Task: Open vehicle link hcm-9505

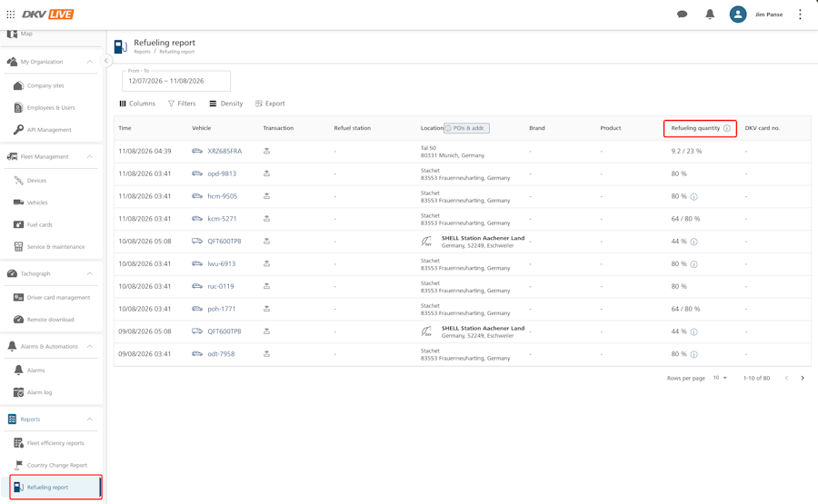Action: [x=223, y=196]
